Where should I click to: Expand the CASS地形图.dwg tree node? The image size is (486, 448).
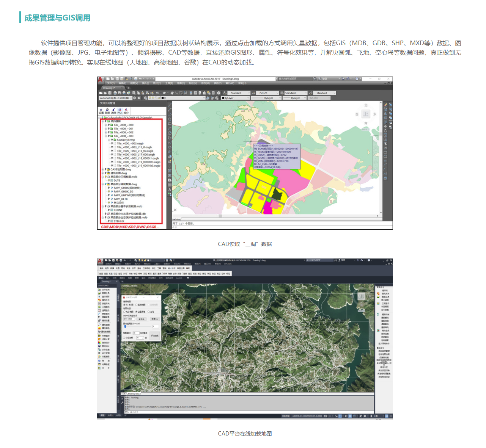[x=103, y=169]
